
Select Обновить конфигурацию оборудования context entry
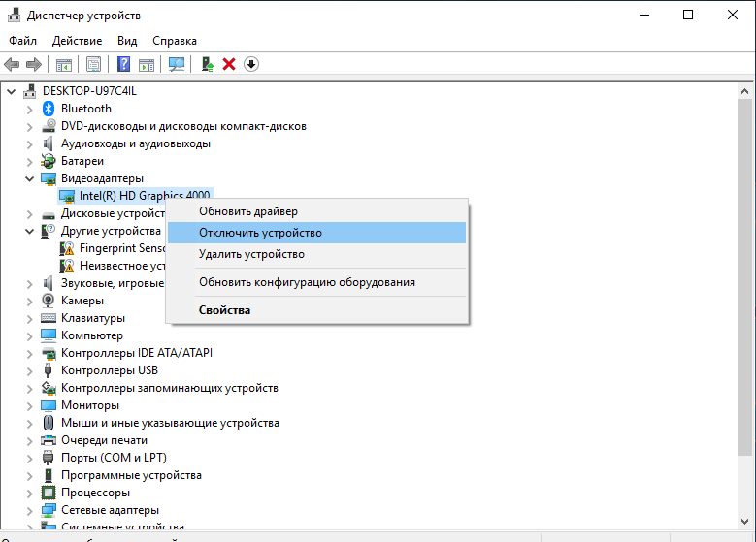(316, 282)
